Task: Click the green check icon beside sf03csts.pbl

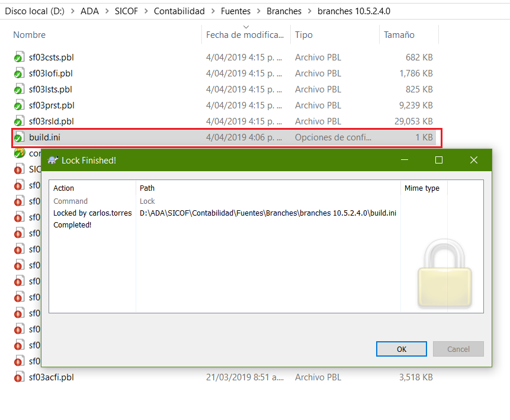Action: point(18,58)
